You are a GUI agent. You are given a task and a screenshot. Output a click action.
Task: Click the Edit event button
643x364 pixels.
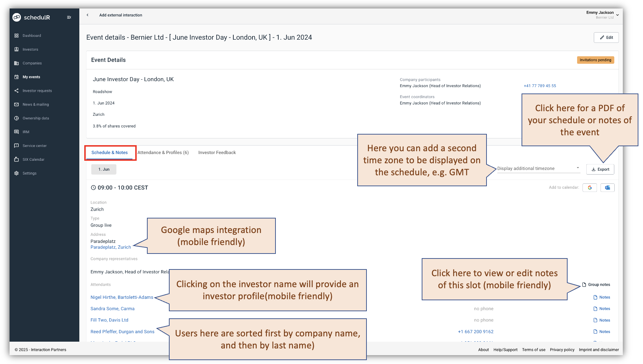(x=606, y=38)
